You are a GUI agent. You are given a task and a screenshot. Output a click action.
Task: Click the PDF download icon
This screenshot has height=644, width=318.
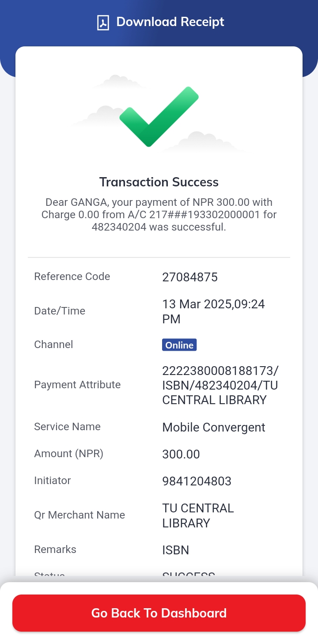click(x=103, y=23)
